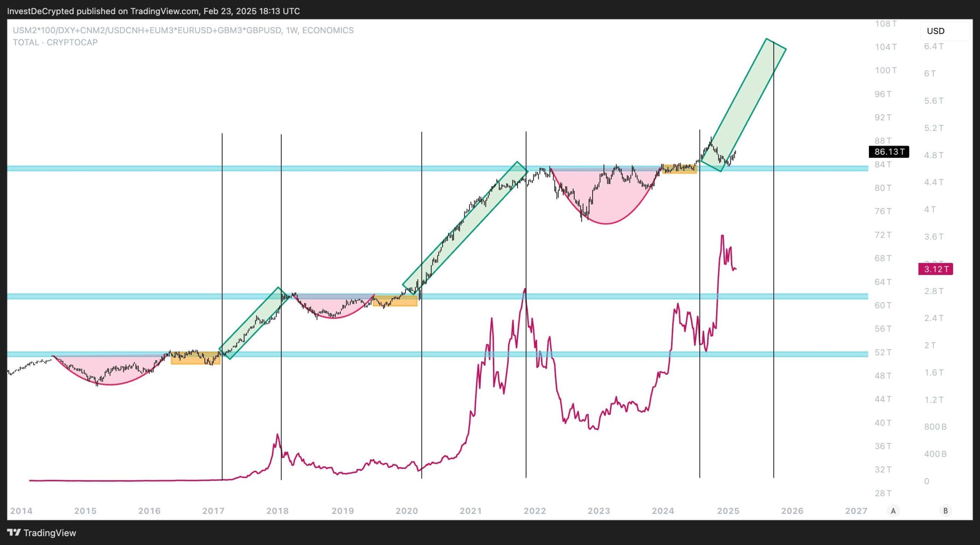Click the InvestDeCrypted published header text
Image resolution: width=980 pixels, height=545 pixels.
(153, 11)
